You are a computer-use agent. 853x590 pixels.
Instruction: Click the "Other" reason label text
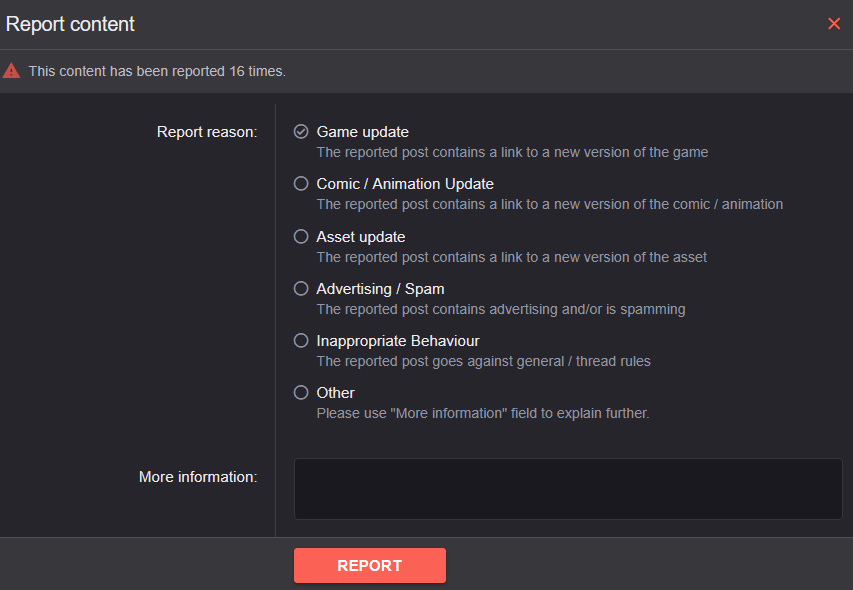336,393
